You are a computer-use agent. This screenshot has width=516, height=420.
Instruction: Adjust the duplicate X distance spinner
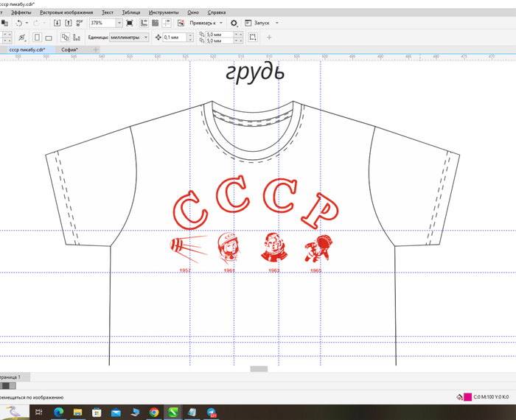[x=239, y=35]
